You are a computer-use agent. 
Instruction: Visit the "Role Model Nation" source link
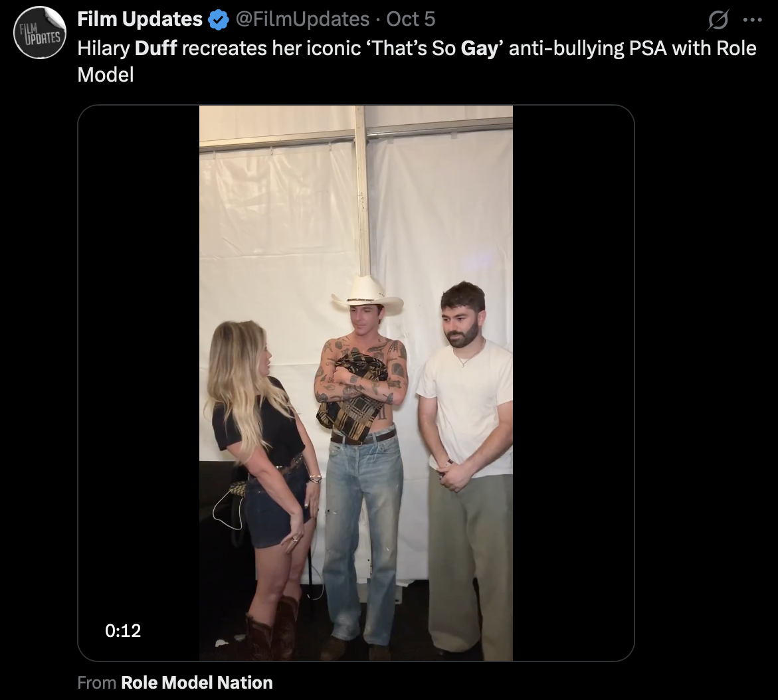point(197,683)
